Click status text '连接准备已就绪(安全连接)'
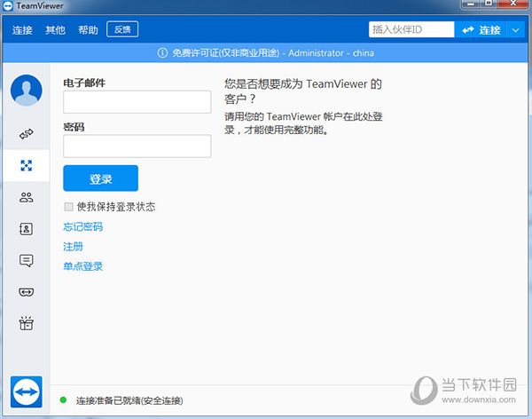The height and width of the screenshot is (419, 532). pos(129,400)
